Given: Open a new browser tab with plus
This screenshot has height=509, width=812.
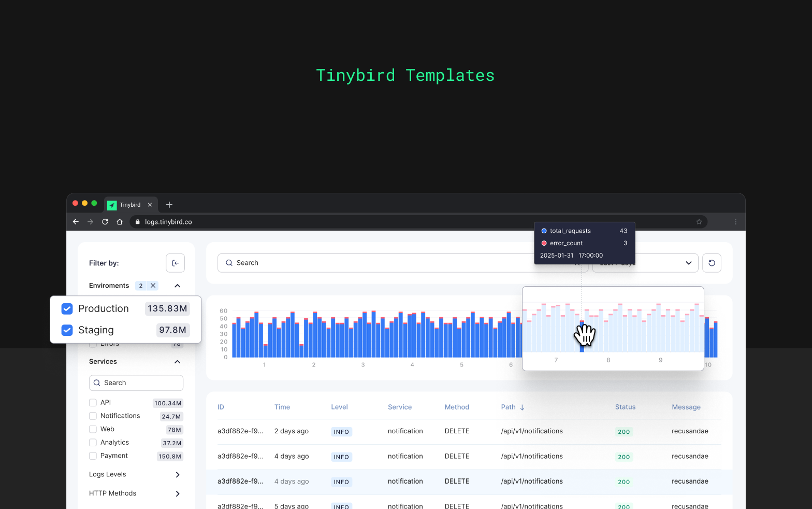Looking at the screenshot, I should (169, 205).
